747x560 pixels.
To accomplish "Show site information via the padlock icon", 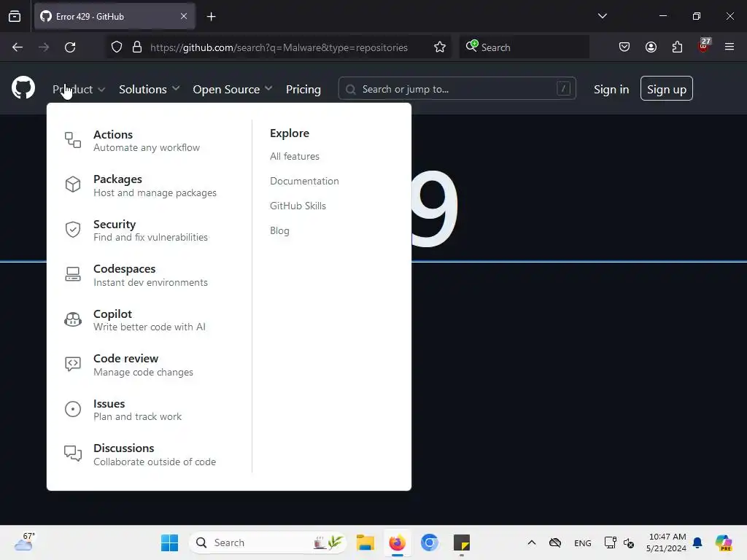I will [137, 47].
